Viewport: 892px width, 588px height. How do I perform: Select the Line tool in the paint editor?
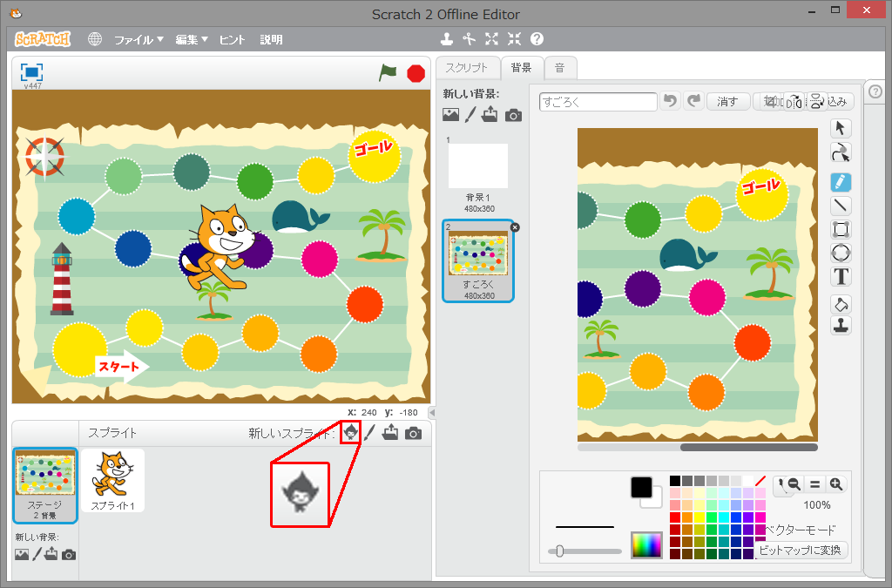[841, 206]
